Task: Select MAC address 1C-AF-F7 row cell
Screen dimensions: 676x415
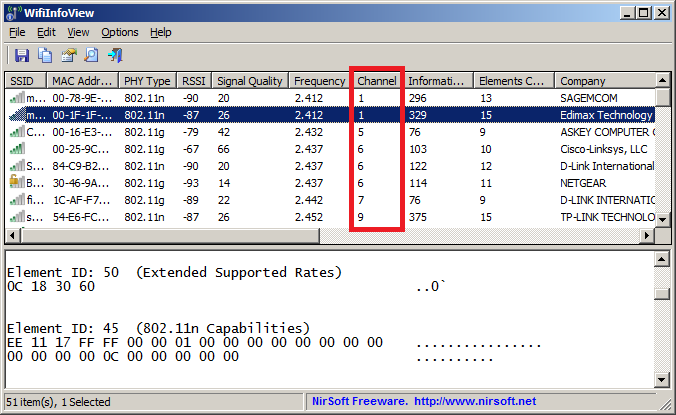Action: coord(82,200)
